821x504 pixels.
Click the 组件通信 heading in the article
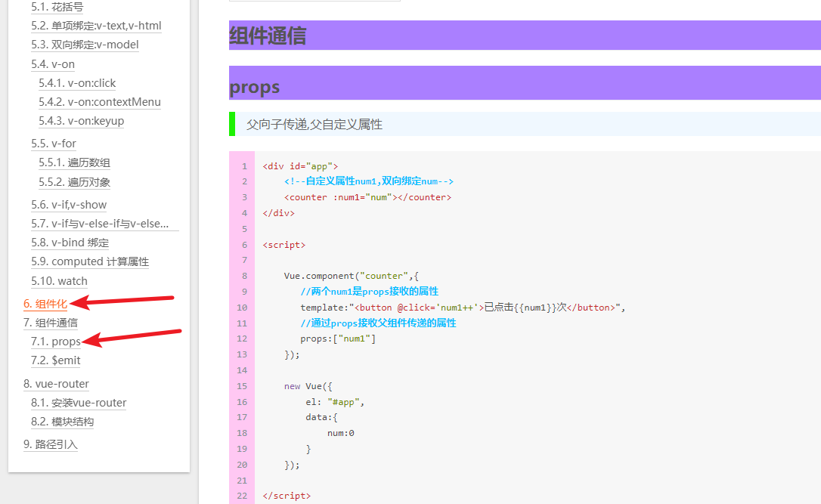tap(268, 36)
